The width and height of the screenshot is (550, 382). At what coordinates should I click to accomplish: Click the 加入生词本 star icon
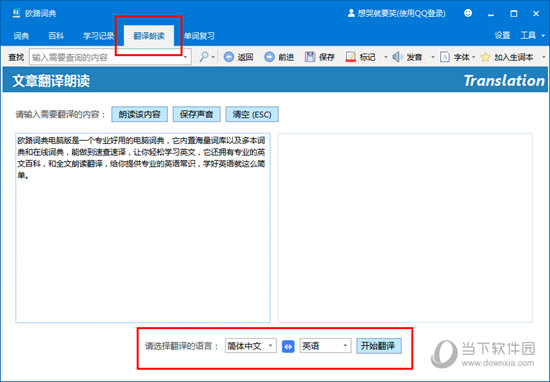(485, 57)
